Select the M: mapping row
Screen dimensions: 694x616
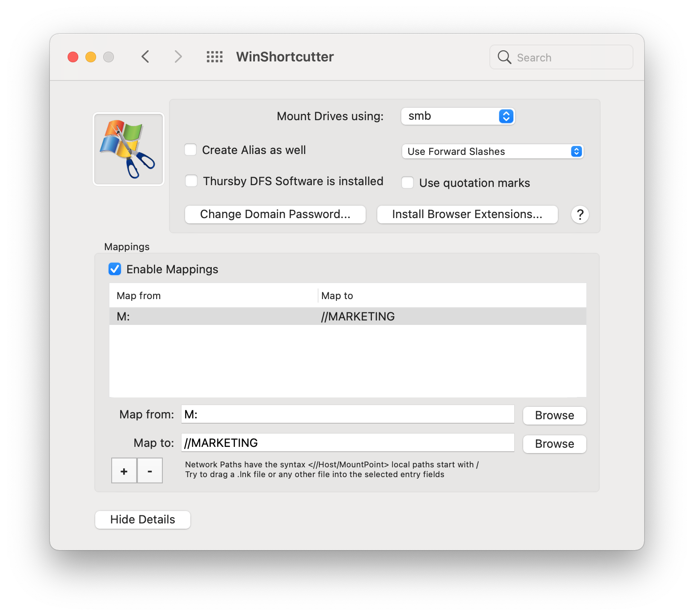click(x=348, y=316)
